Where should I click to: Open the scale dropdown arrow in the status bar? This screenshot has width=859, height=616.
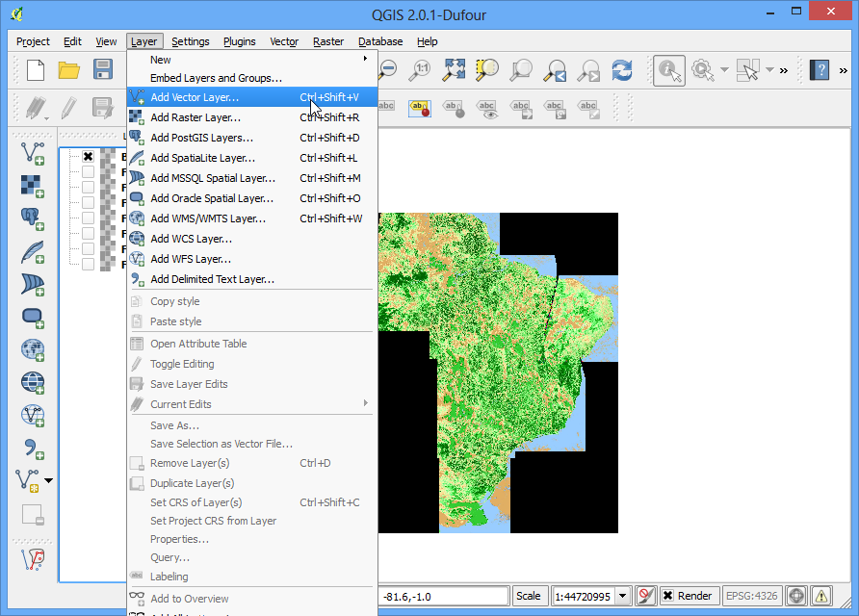622,596
